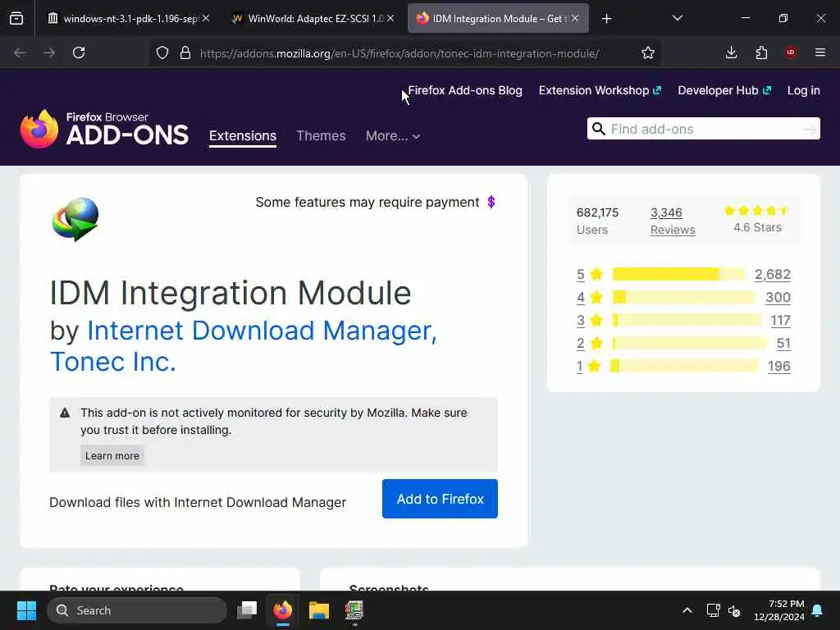Show hidden system tray icons
Viewport: 840px width, 630px height.
pos(687,610)
